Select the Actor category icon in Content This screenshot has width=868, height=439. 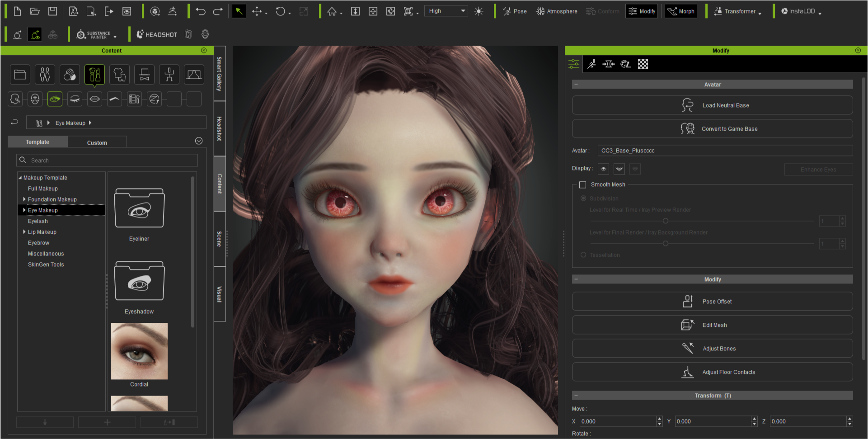click(45, 75)
